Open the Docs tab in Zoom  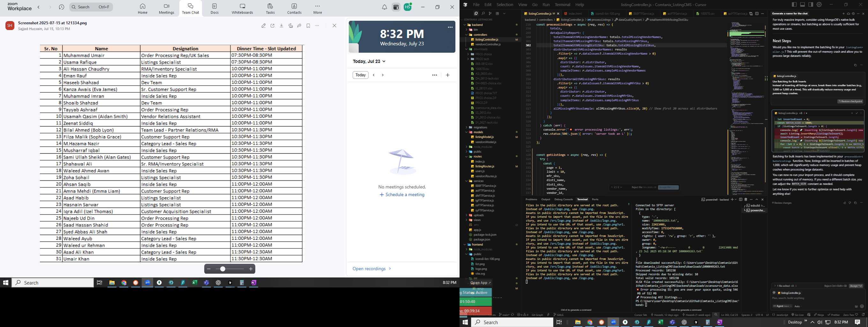point(215,9)
